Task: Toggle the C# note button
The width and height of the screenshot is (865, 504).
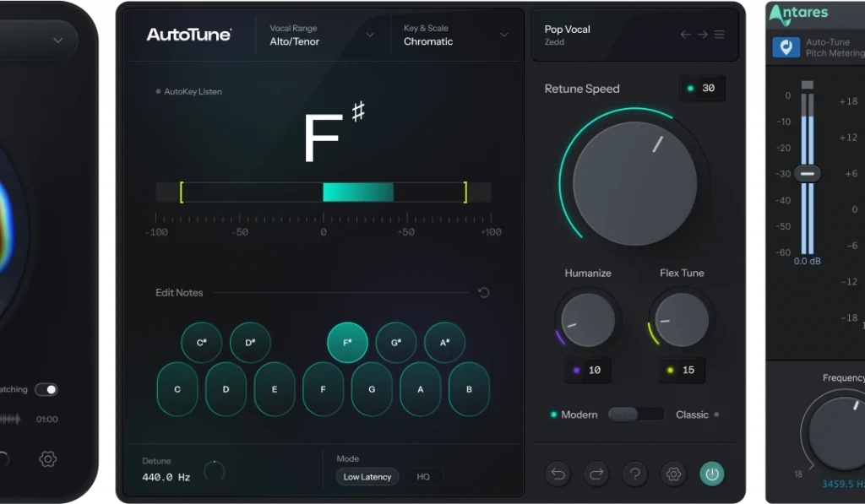Action: (201, 343)
